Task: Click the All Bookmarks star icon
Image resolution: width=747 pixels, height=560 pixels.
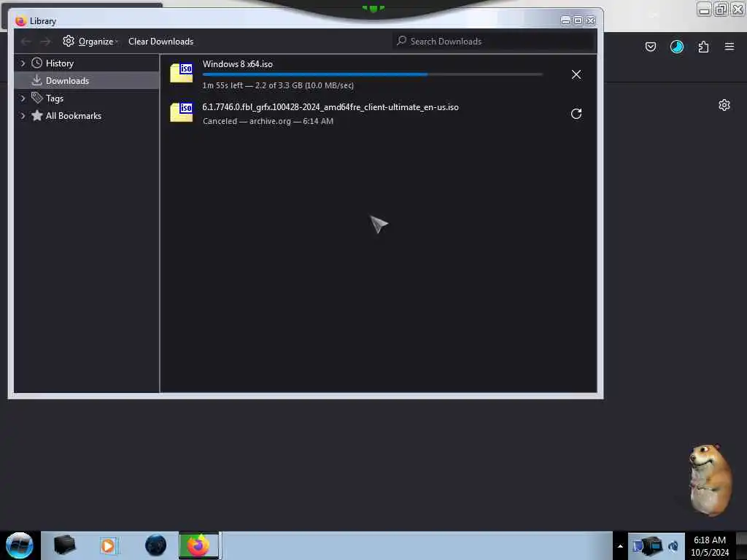Action: click(36, 115)
